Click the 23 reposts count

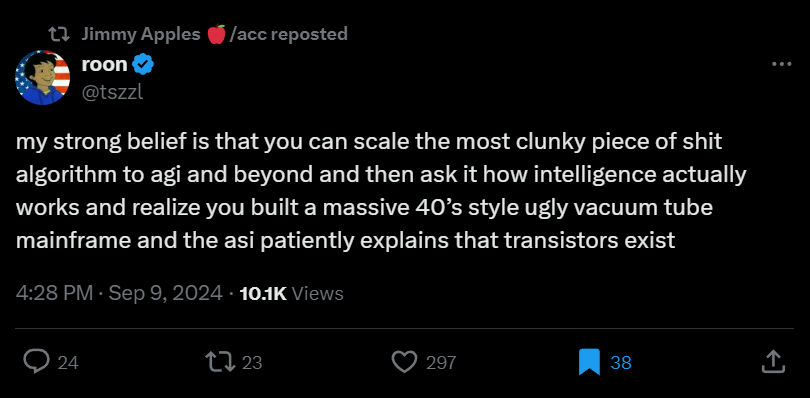252,363
